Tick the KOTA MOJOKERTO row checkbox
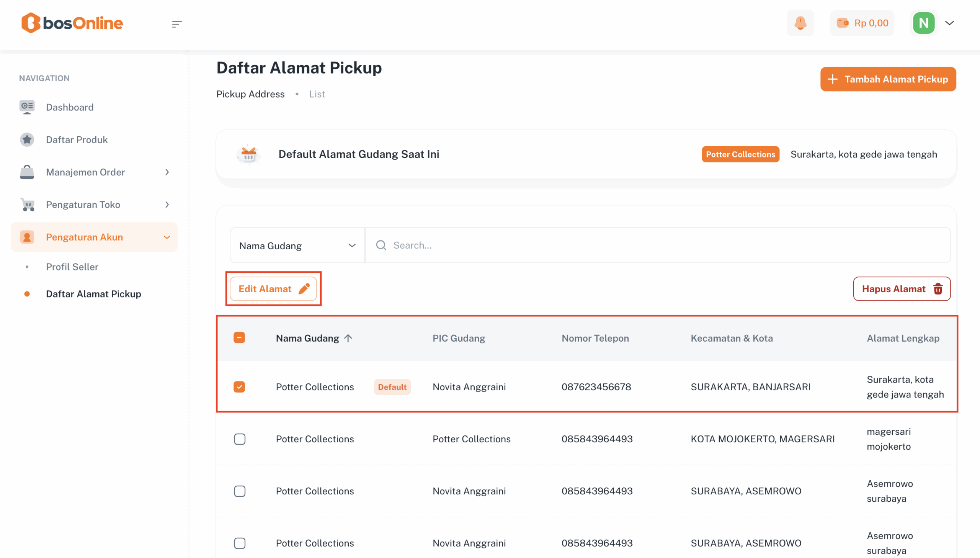Screen dimensions: 980x558 click(239, 439)
